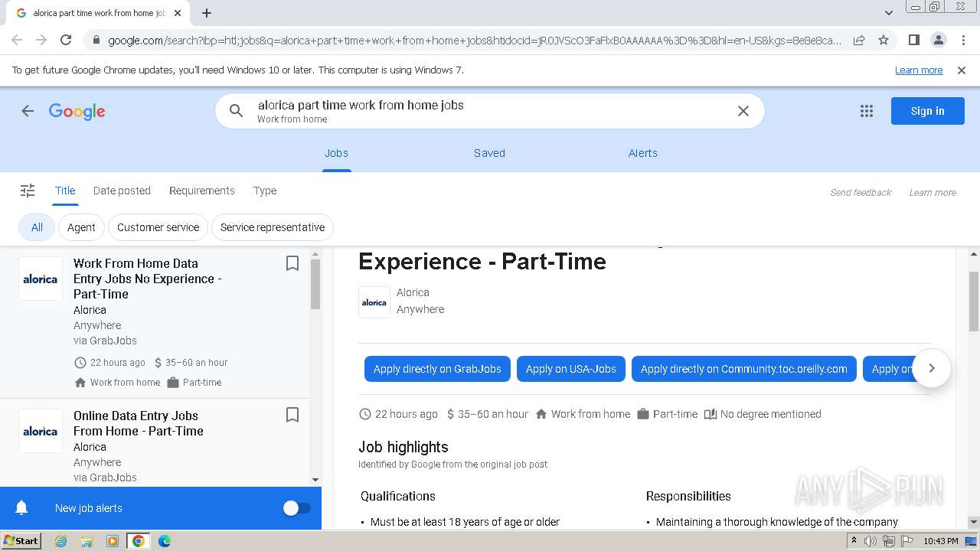Click the 35–60 an hour detail
Viewport: 980px width, 551px height.
click(x=487, y=414)
